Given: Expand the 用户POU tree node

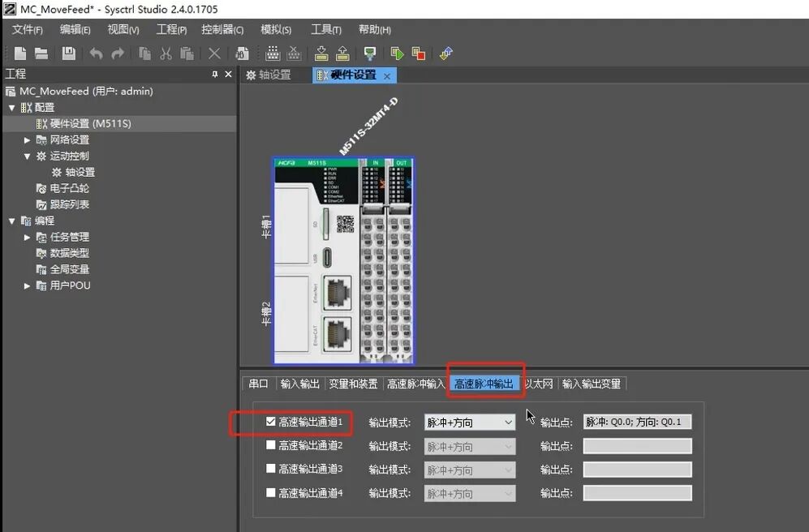Looking at the screenshot, I should click(28, 285).
